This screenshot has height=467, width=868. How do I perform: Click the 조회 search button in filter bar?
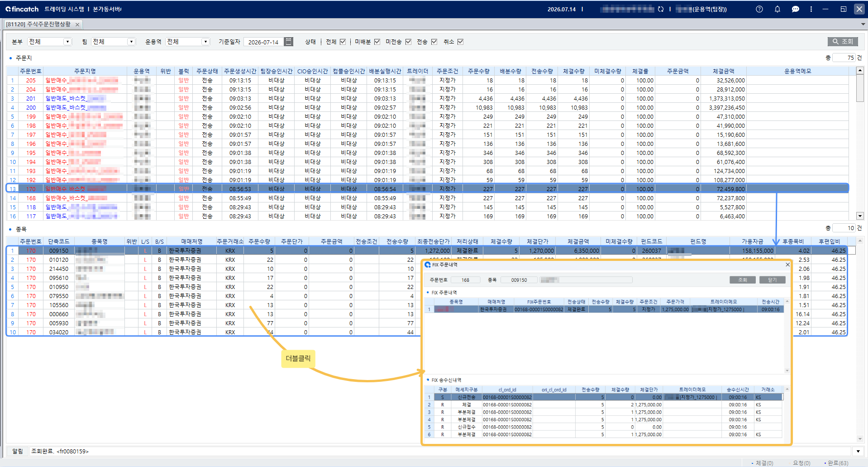843,42
